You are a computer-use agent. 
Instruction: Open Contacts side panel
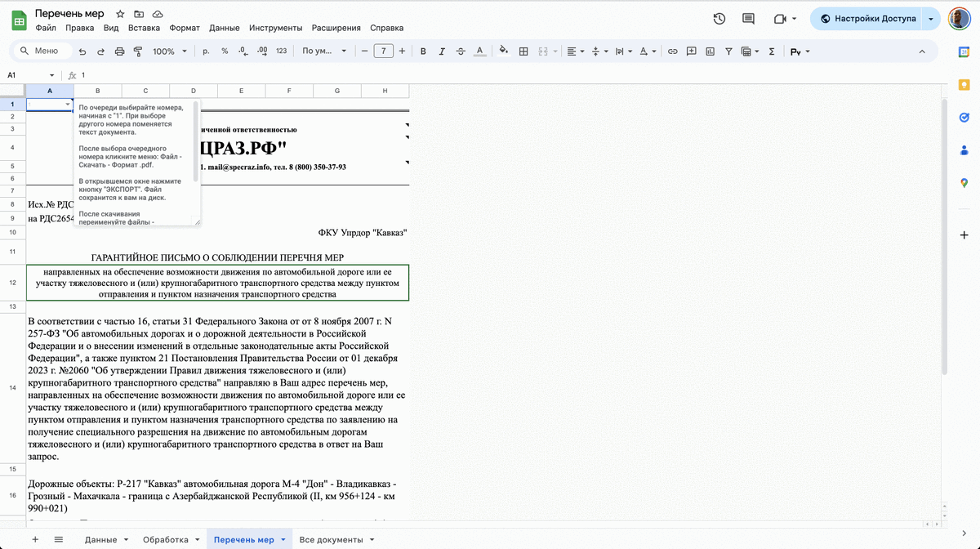click(964, 150)
